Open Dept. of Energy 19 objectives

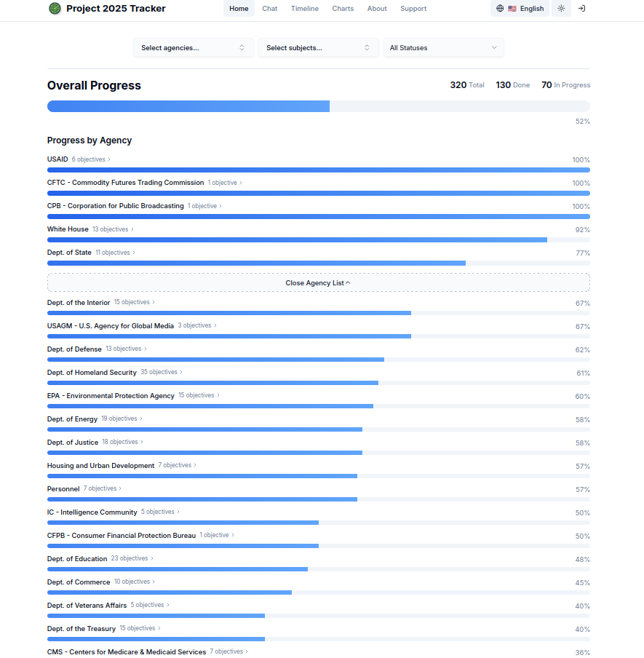(122, 419)
